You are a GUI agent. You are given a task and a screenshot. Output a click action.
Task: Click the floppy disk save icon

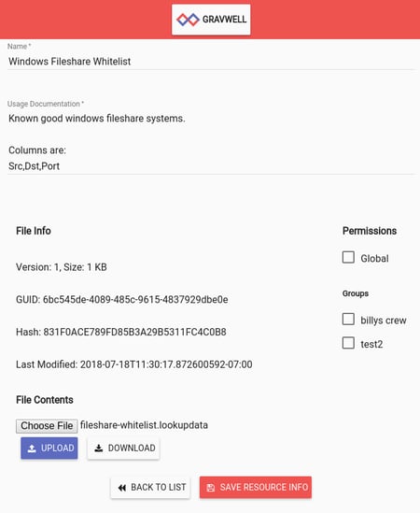[211, 488]
